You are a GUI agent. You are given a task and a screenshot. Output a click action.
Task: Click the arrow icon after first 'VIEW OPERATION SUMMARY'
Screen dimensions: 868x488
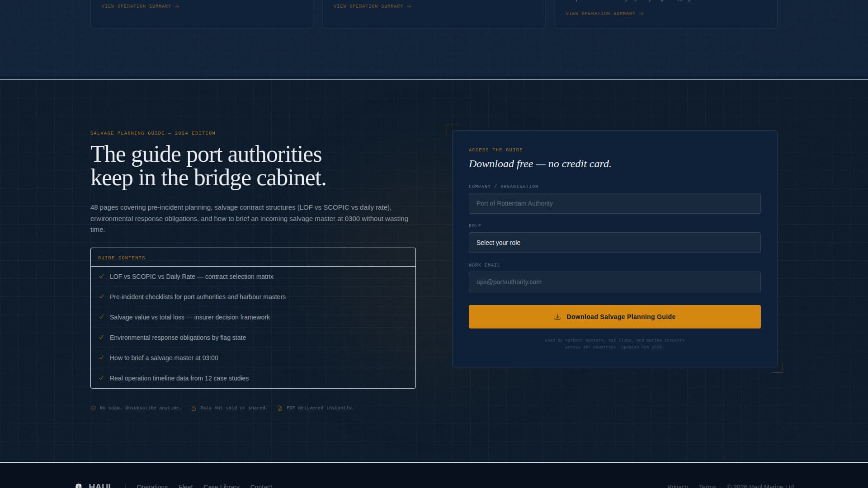[x=177, y=6]
